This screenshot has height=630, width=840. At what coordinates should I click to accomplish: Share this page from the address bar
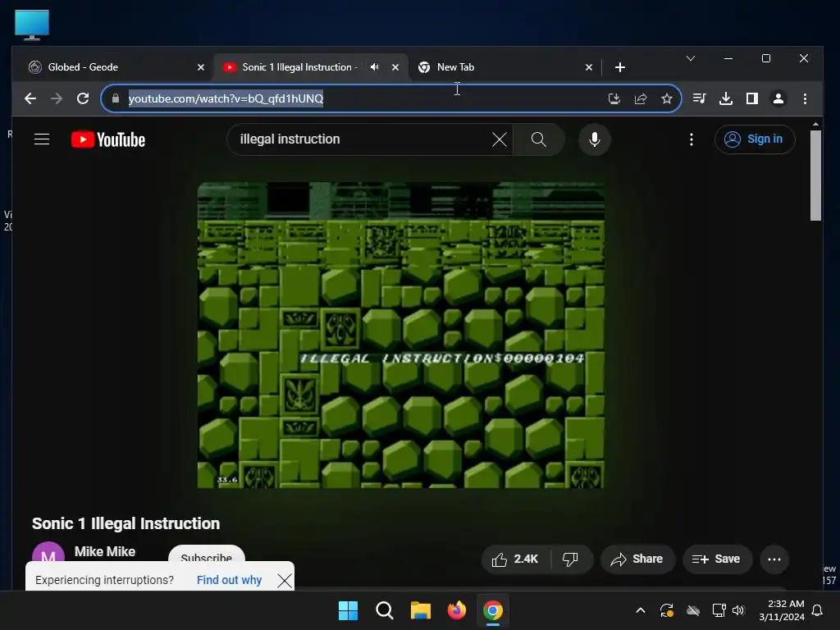(641, 98)
